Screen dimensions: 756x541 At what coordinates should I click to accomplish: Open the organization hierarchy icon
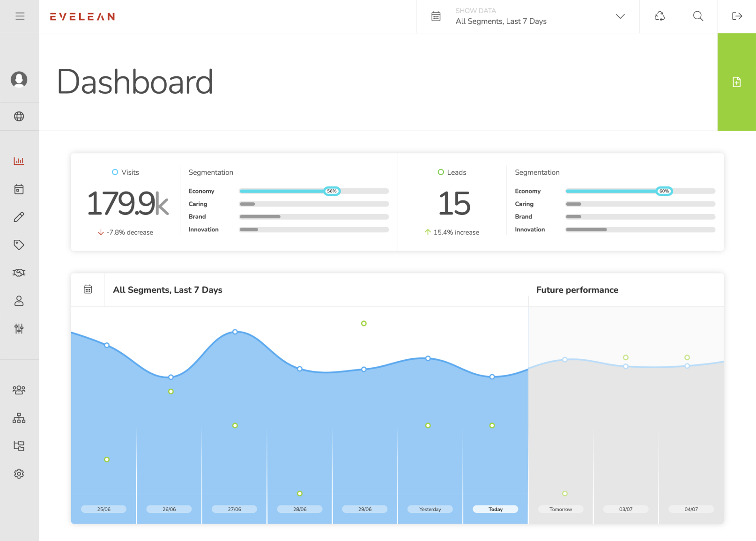click(x=19, y=418)
